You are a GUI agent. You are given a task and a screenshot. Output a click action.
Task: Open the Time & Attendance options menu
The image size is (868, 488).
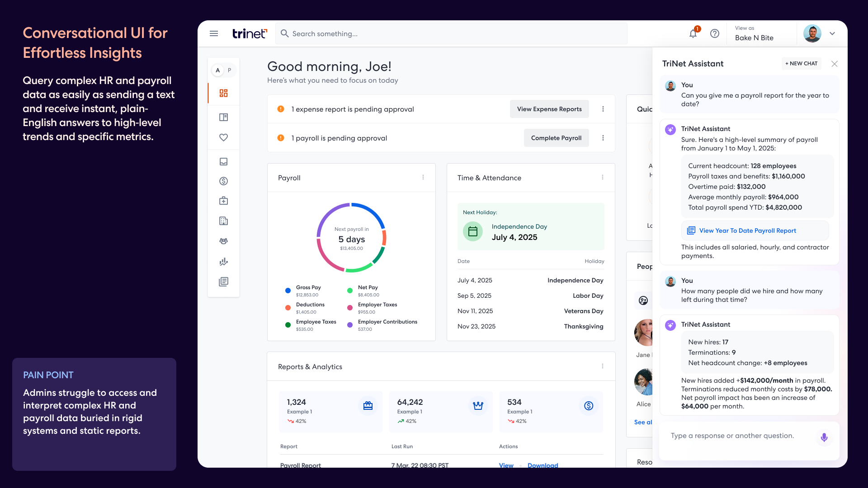[x=602, y=178]
